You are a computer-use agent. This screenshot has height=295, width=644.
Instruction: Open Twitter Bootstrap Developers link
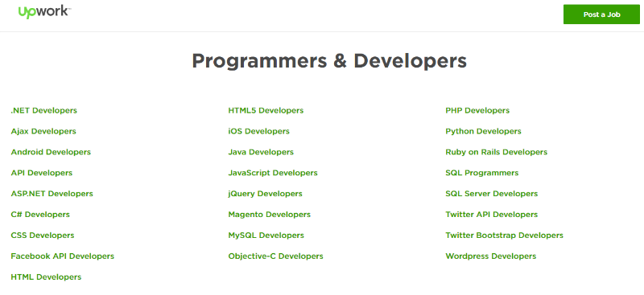(x=505, y=236)
